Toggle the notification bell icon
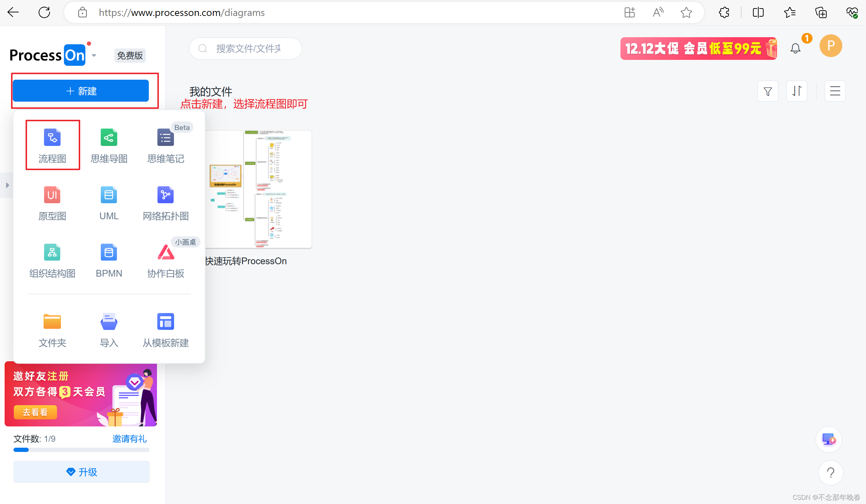 click(797, 48)
